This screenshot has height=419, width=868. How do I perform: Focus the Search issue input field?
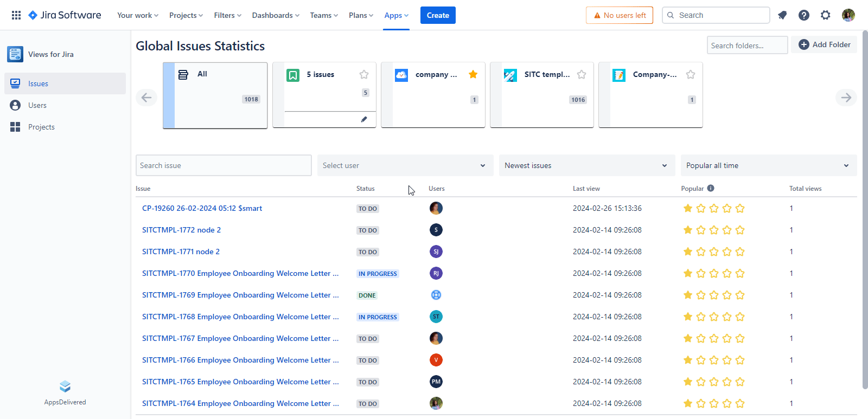(224, 165)
